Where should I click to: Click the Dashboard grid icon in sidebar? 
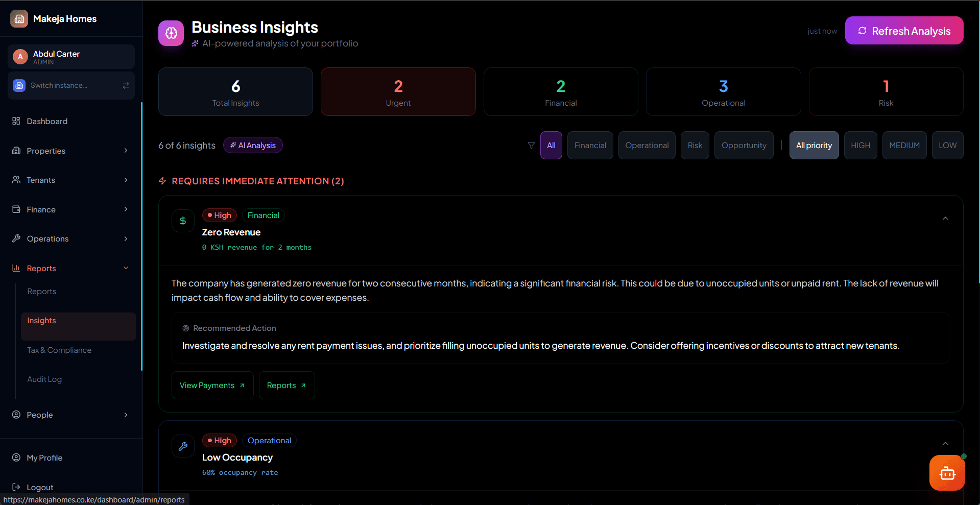coord(16,121)
